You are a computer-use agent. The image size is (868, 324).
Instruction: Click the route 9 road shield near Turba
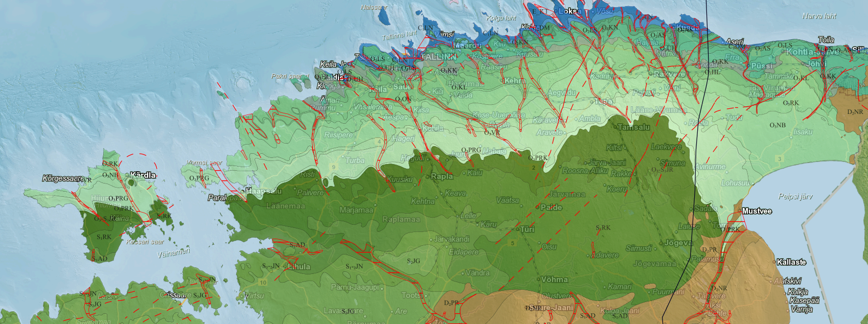click(334, 167)
